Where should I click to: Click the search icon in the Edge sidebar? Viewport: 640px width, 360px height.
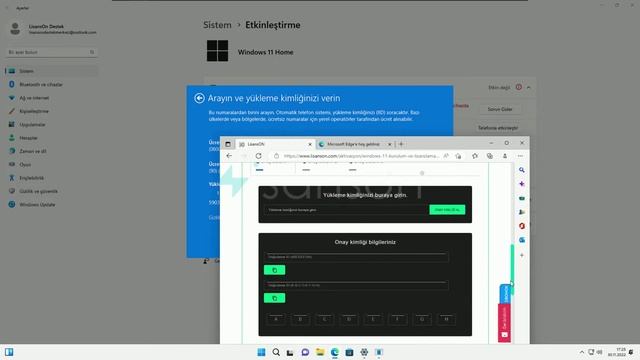point(522,170)
